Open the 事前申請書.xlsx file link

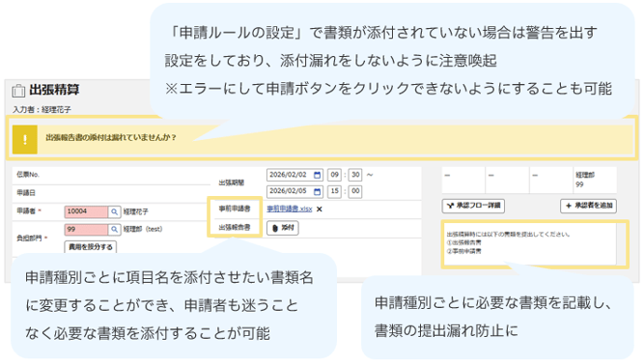pyautogui.click(x=290, y=209)
